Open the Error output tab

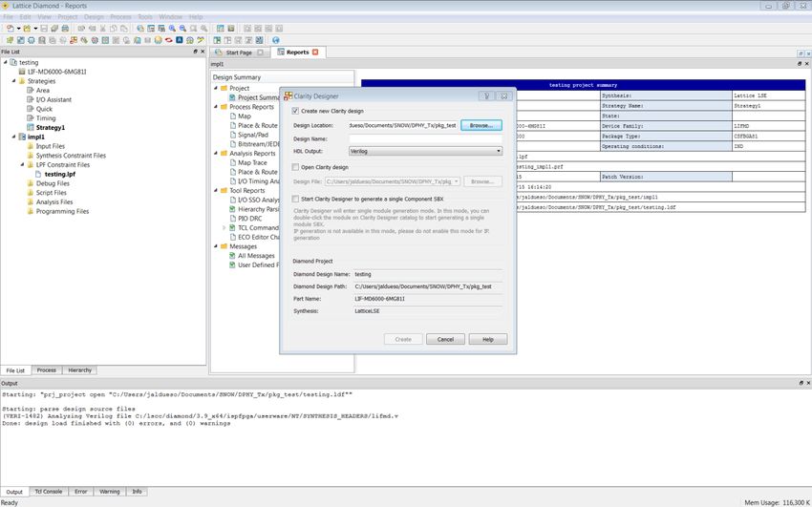81,492
